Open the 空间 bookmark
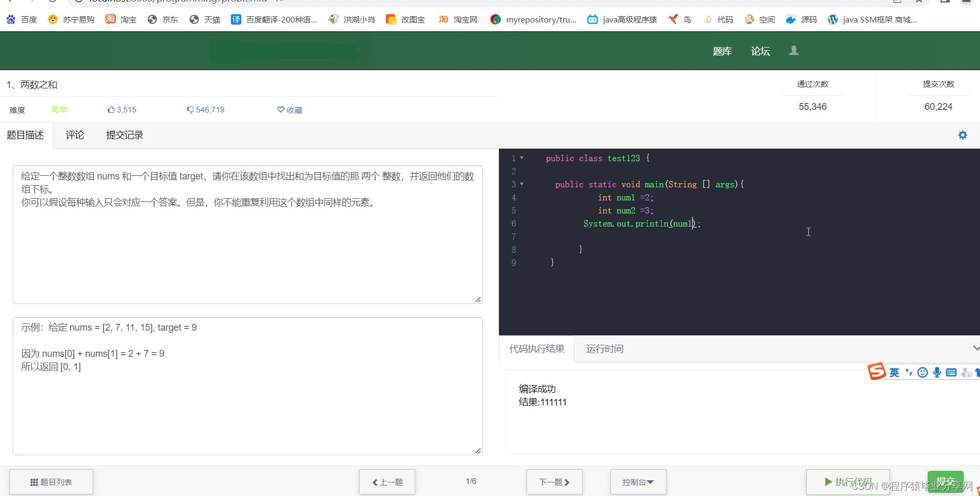 click(x=760, y=19)
